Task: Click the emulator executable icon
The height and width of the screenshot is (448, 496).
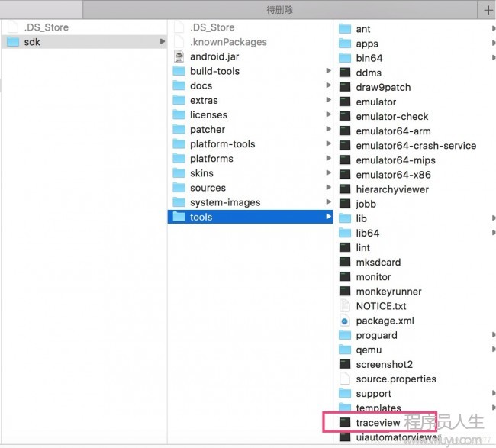Action: [345, 102]
